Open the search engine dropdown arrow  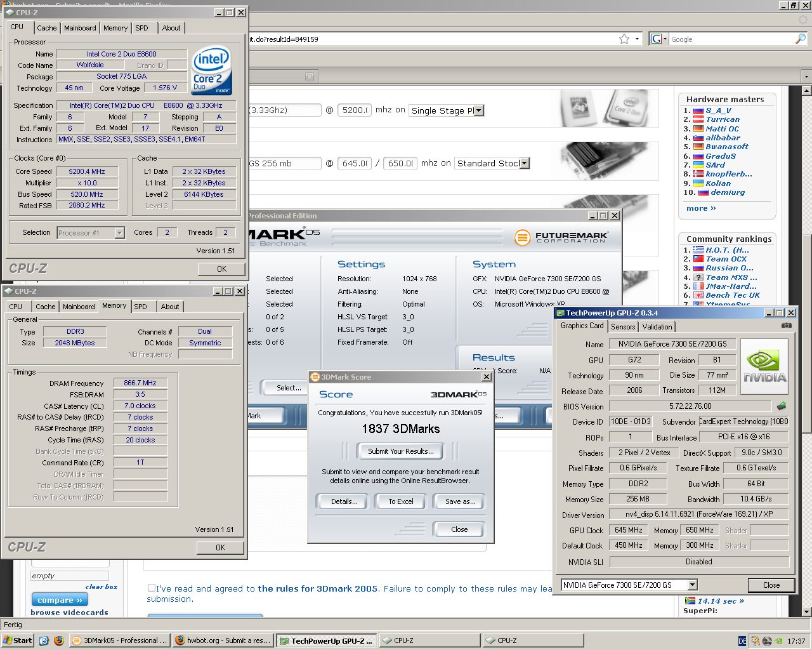[665, 39]
